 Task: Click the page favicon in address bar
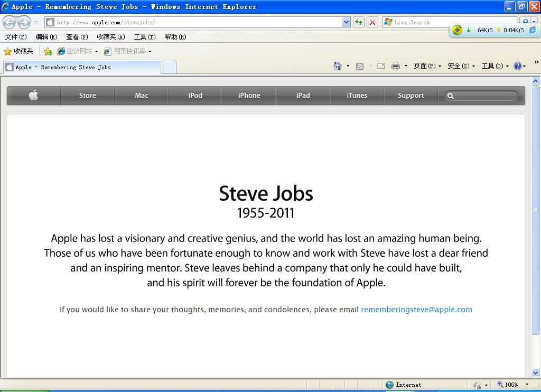[50, 22]
